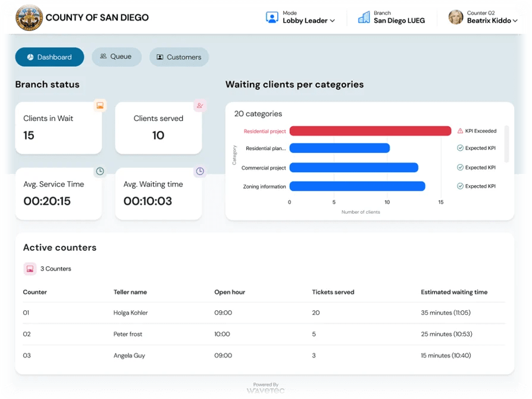Click the Customers badge icon
The height and width of the screenshot is (399, 532).
pyautogui.click(x=158, y=57)
